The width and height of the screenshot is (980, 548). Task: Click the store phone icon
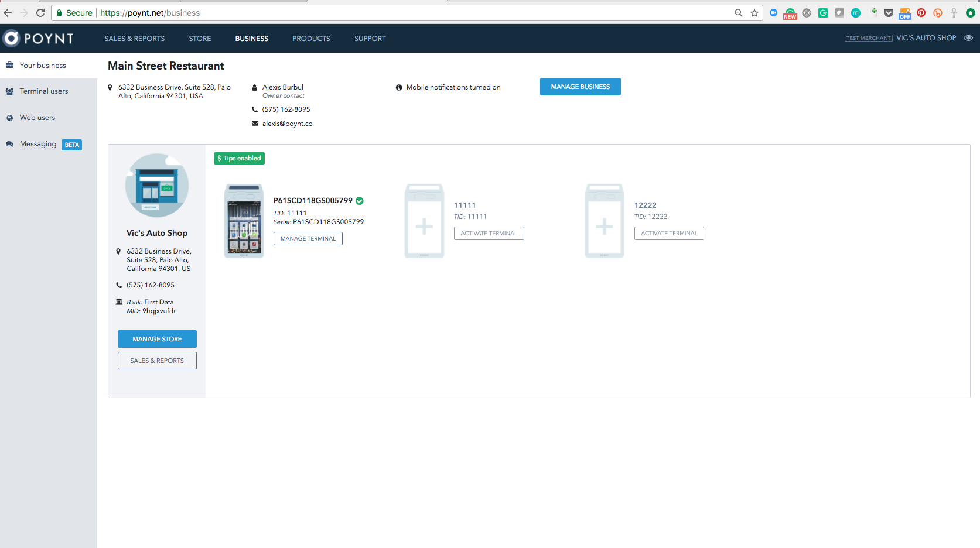[119, 285]
